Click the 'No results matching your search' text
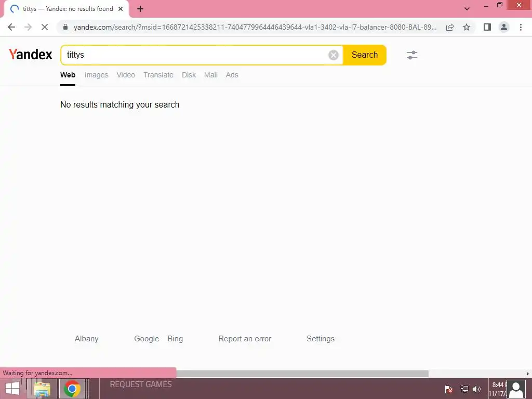This screenshot has height=399, width=532. [120, 104]
